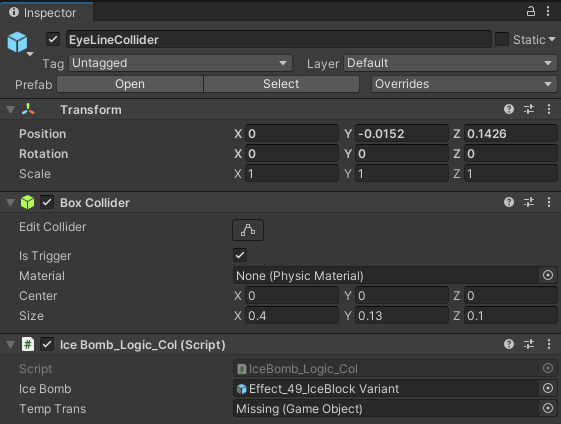Disable the Box Collider component checkbox
This screenshot has width=561, height=424.
(47, 202)
